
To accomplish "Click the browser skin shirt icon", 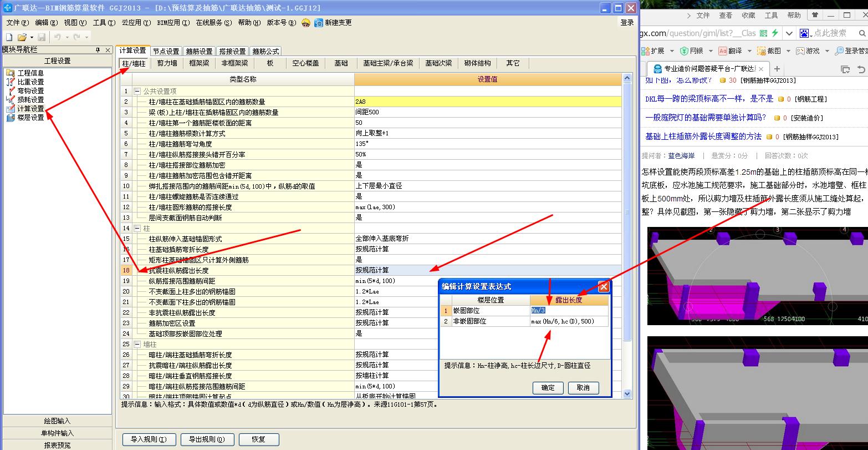I will (815, 15).
